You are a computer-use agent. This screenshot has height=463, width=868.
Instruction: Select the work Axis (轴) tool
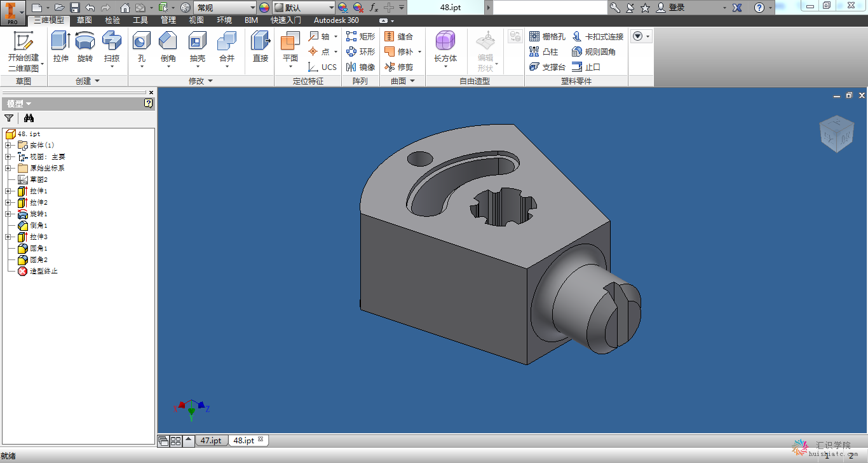[x=320, y=36]
